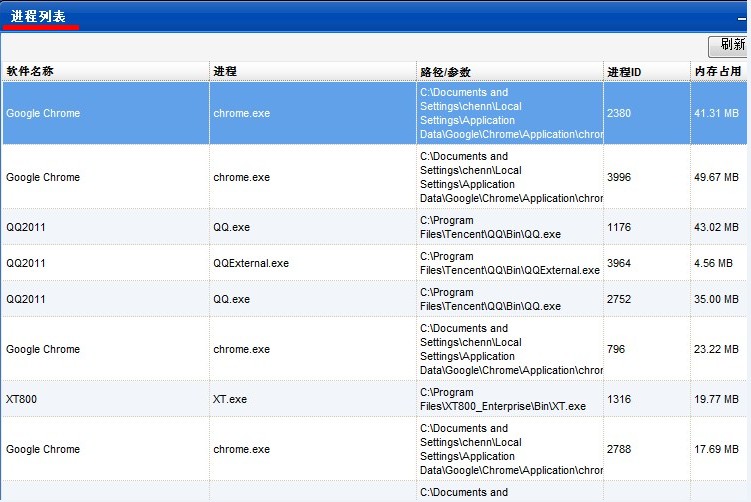751x502 pixels.
Task: Select chrome.exe in row with PID 796
Action: pyautogui.click(x=241, y=349)
